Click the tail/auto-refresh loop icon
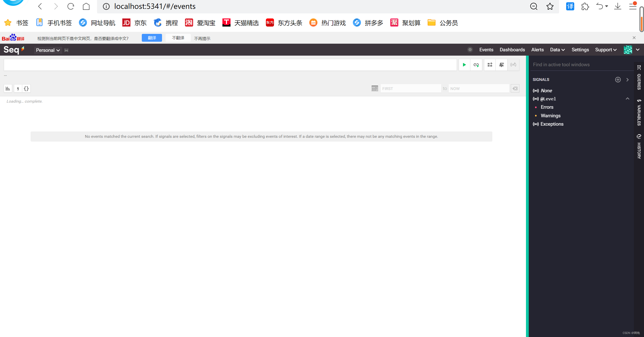 click(x=476, y=65)
